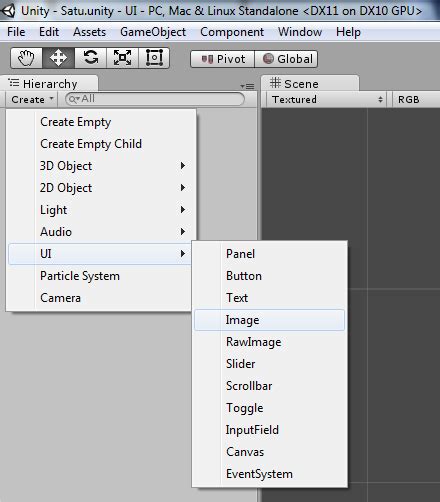Select the Scale tool
Screen dimensions: 440x502
(122, 58)
